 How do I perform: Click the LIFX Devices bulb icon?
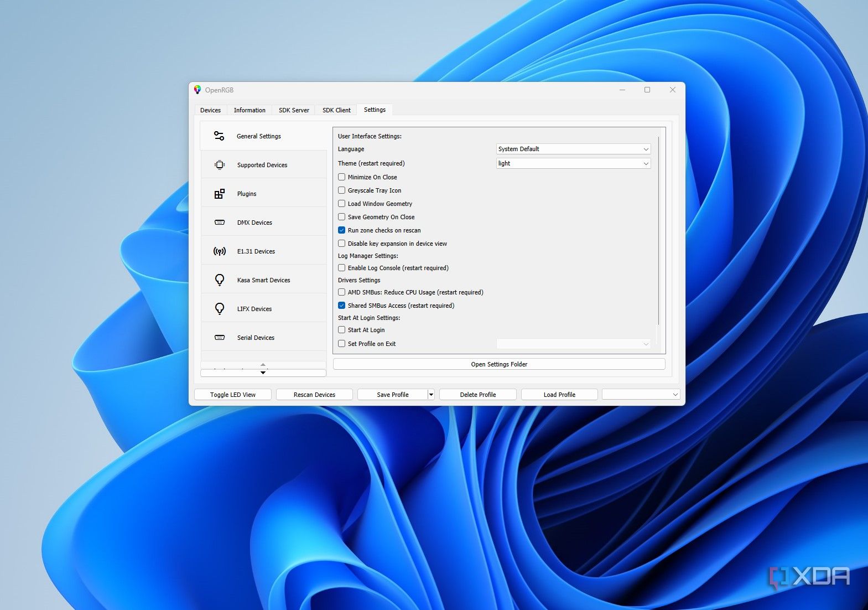pyautogui.click(x=220, y=309)
